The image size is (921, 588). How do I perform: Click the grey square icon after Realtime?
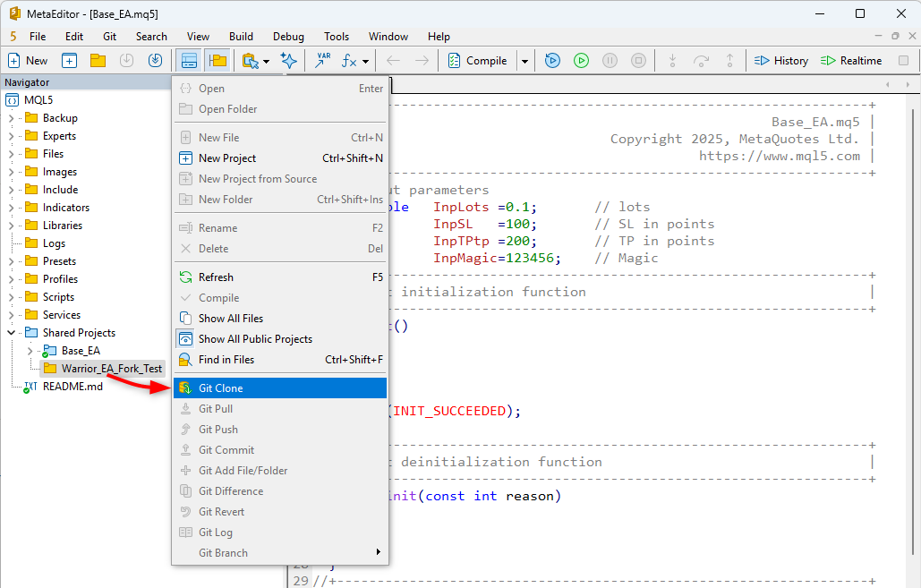tap(903, 61)
